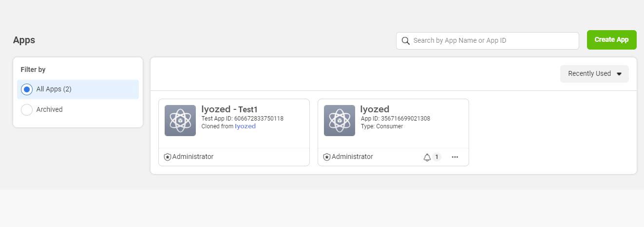
Task: Click the Test App ID 606672833750118 text
Action: click(242, 119)
